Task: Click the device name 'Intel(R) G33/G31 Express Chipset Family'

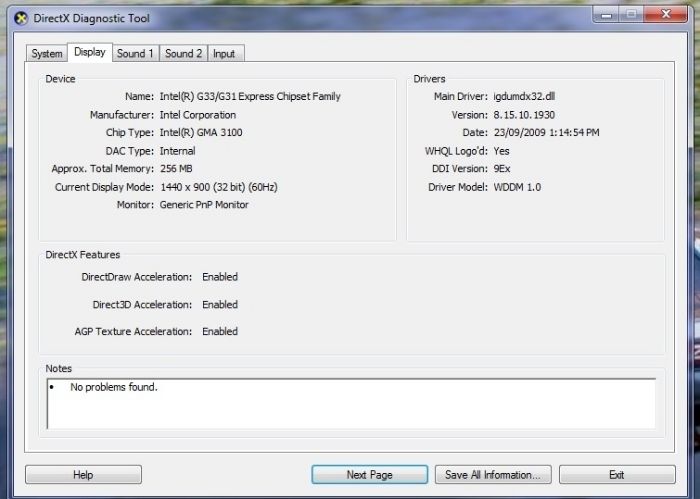Action: point(250,96)
